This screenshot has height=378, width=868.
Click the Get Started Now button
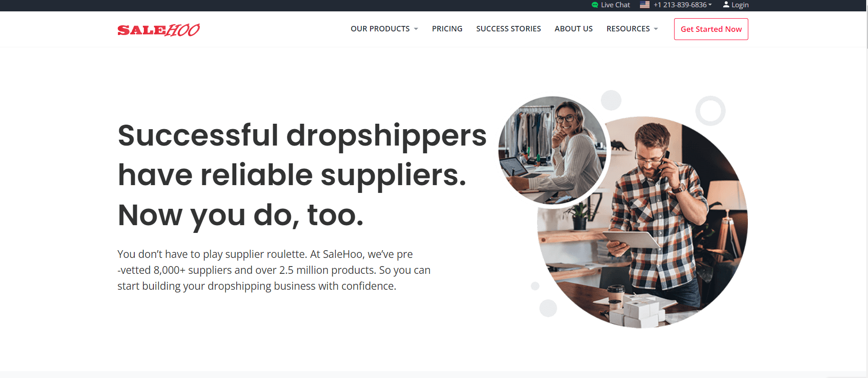click(711, 29)
